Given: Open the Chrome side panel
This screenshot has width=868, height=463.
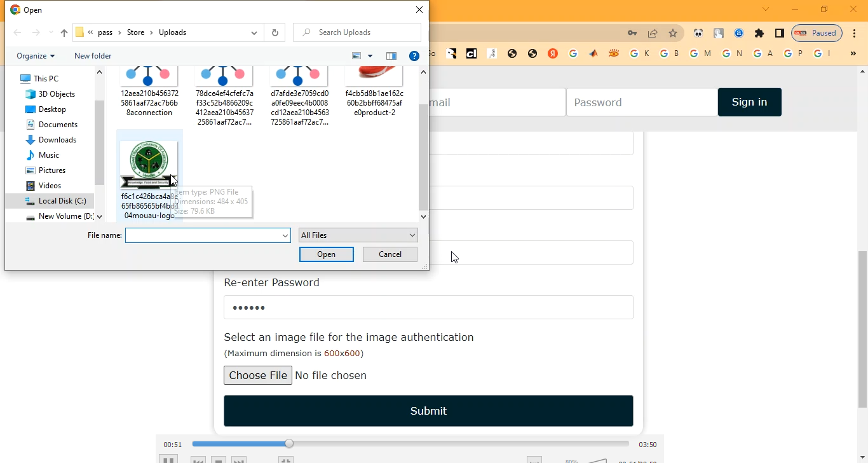Looking at the screenshot, I should coord(779,33).
